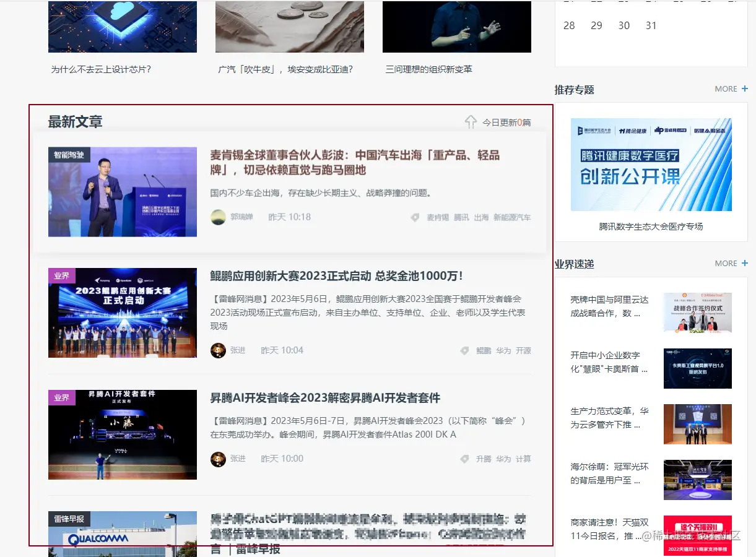Click the up-arrow icon beside 今日更新
This screenshot has width=756, height=557.
pos(471,122)
